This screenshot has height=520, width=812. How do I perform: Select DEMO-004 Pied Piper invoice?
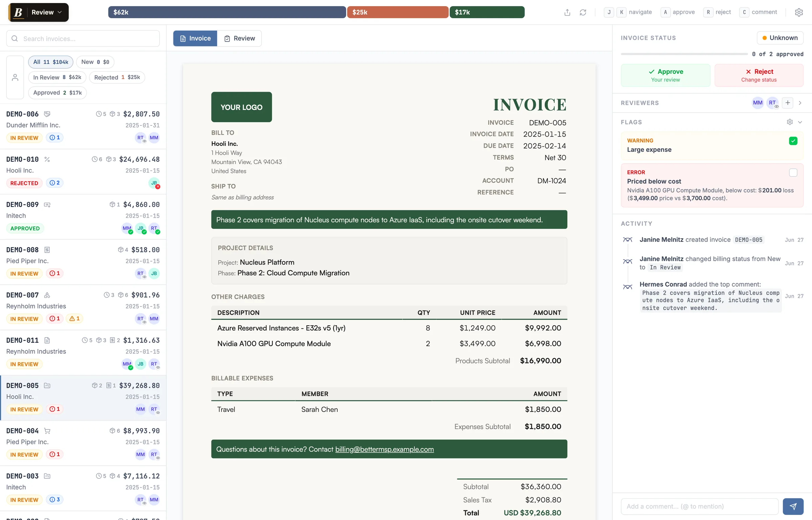tap(83, 443)
